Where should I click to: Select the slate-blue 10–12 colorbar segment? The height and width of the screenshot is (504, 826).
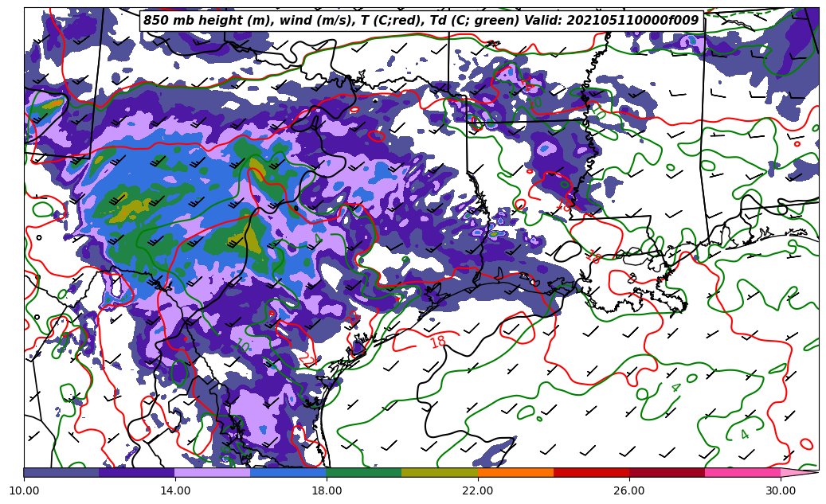pos(61,472)
